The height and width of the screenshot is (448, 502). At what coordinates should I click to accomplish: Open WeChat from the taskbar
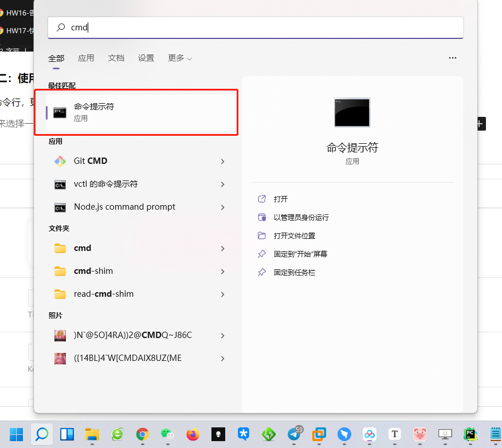[x=168, y=434]
